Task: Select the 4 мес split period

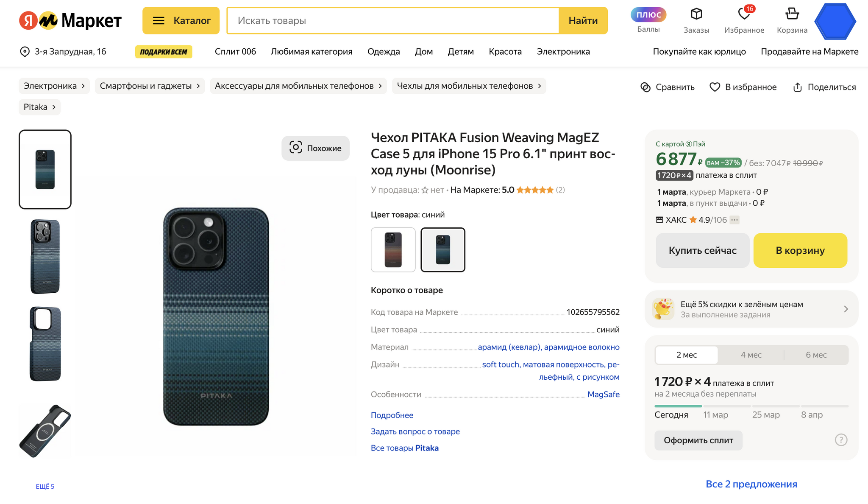Action: pos(751,355)
